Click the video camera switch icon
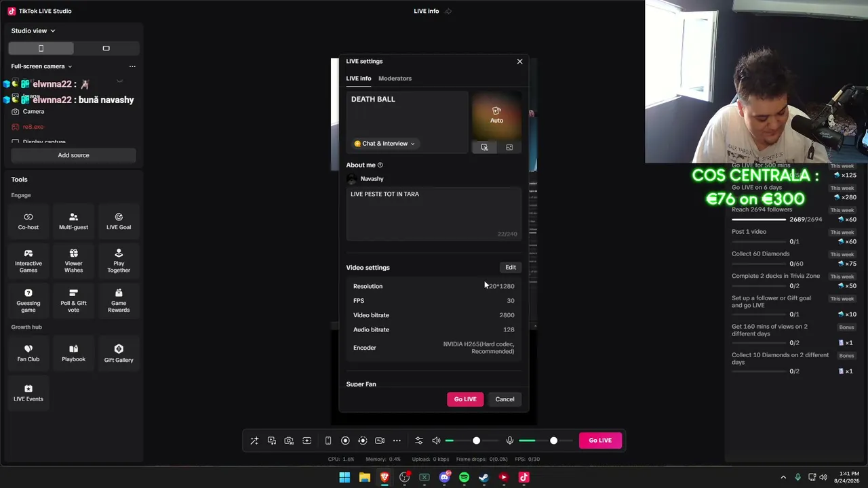This screenshot has height=488, width=868. [x=380, y=441]
